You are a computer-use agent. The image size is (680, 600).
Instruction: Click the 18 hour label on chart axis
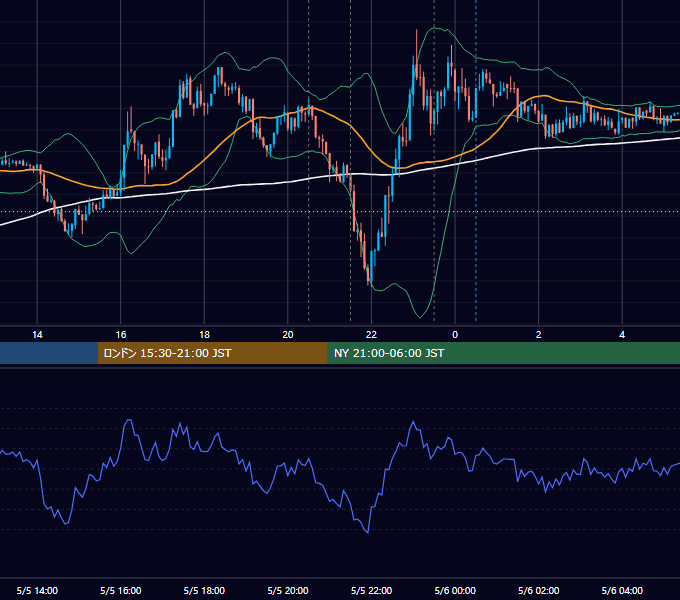[x=204, y=335]
